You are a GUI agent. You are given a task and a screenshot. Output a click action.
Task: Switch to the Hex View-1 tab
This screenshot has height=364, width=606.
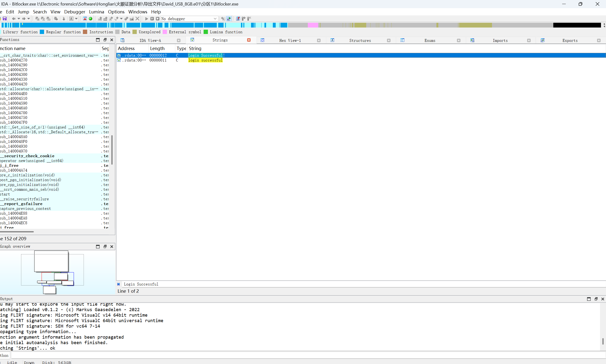click(x=290, y=40)
